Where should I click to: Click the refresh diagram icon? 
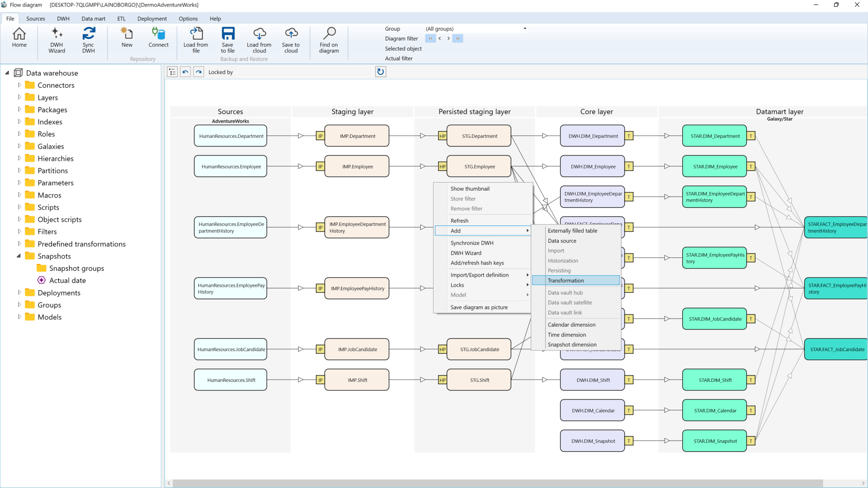click(x=381, y=72)
